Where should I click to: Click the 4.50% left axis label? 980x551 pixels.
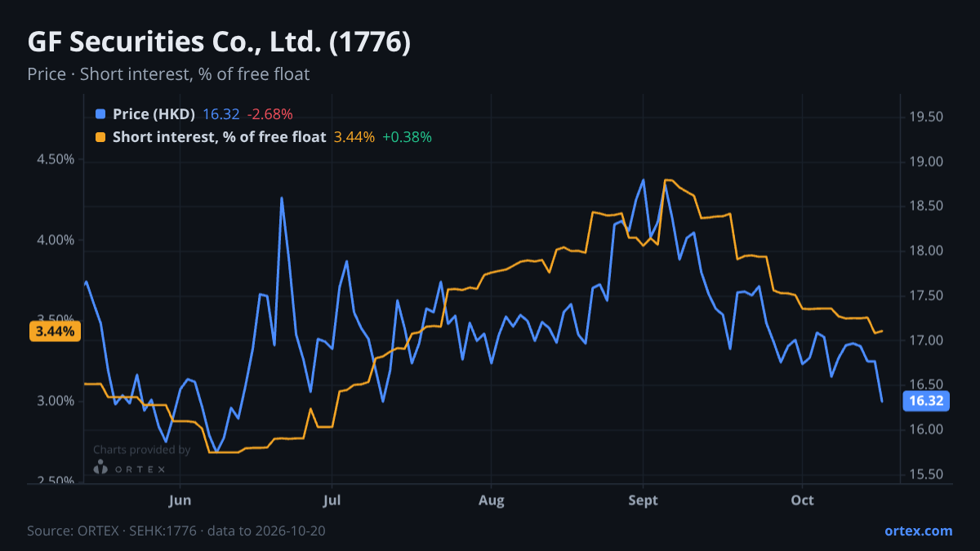(x=56, y=160)
